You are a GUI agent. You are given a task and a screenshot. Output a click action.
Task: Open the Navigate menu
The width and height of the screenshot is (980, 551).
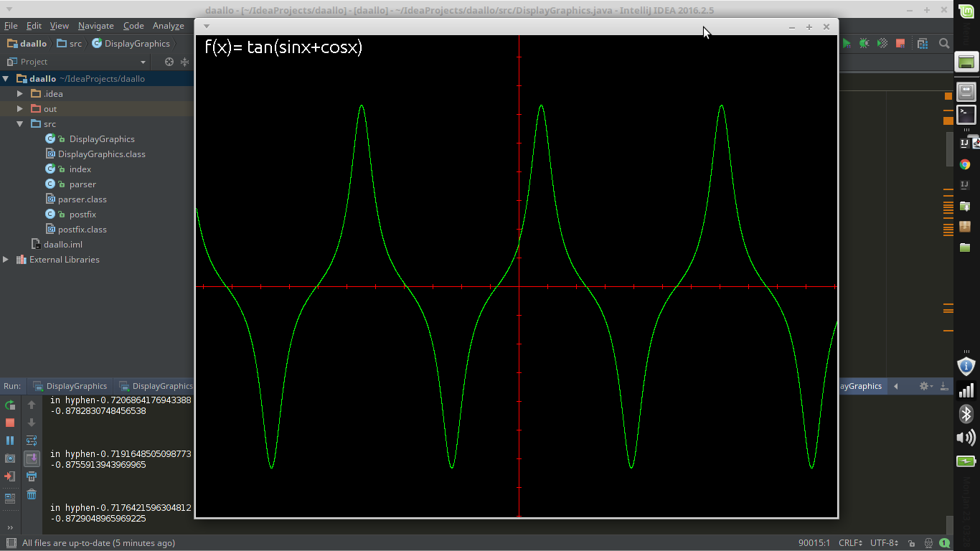point(95,26)
